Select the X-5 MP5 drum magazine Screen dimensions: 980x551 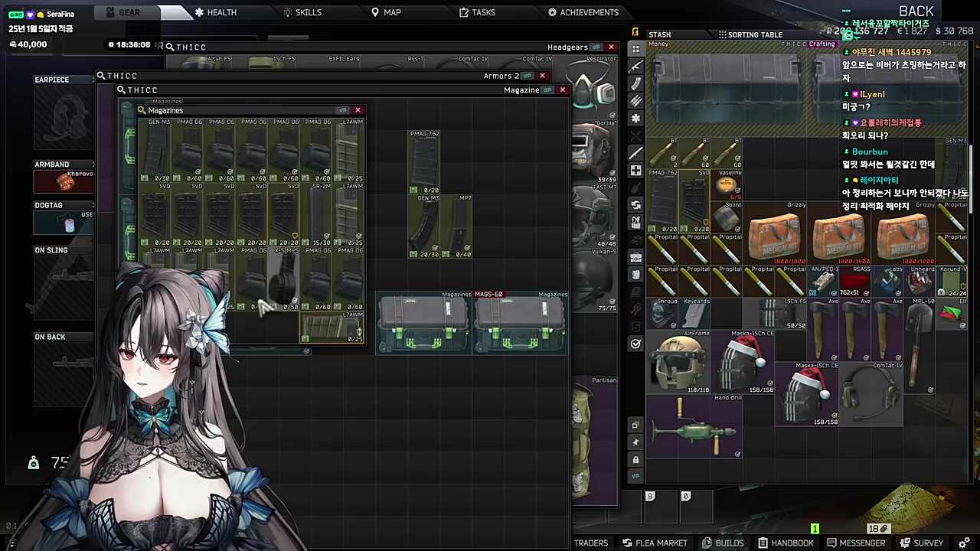click(x=284, y=279)
